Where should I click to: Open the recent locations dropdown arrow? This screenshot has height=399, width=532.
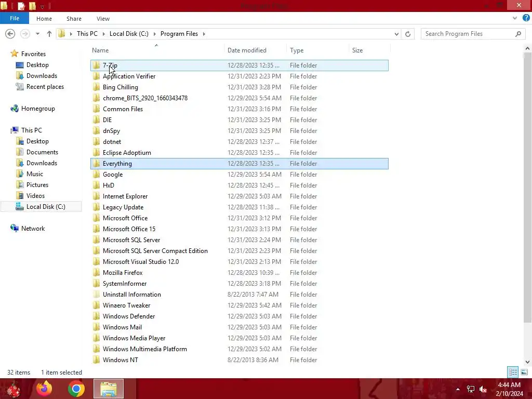(37, 34)
